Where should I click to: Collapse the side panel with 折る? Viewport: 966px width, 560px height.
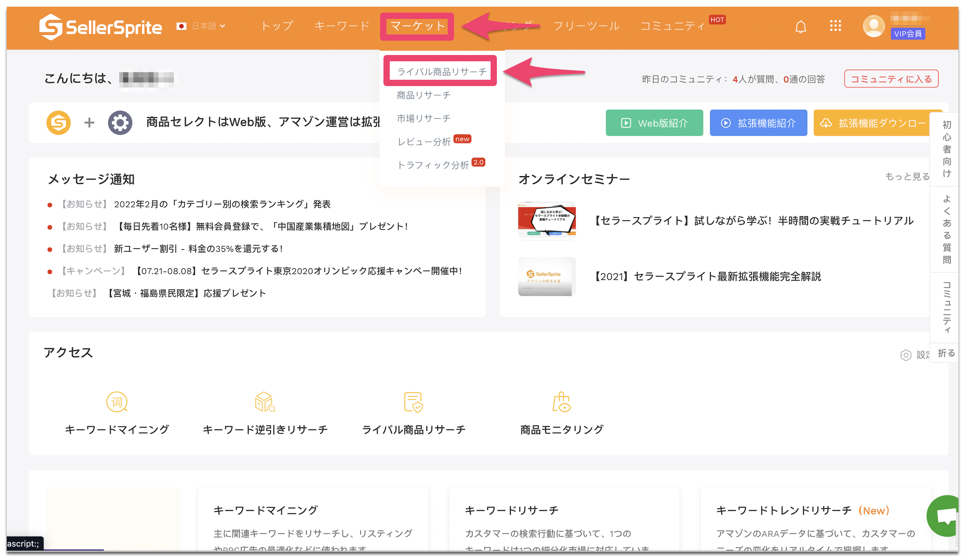point(946,353)
